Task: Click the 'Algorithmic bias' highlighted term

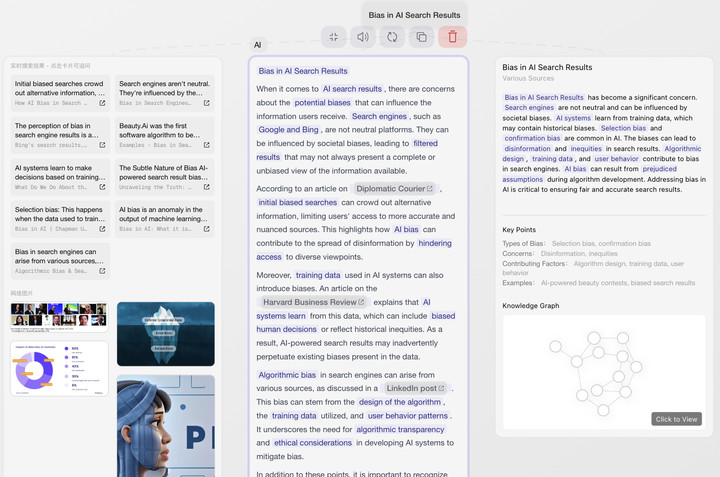Action: pos(287,374)
